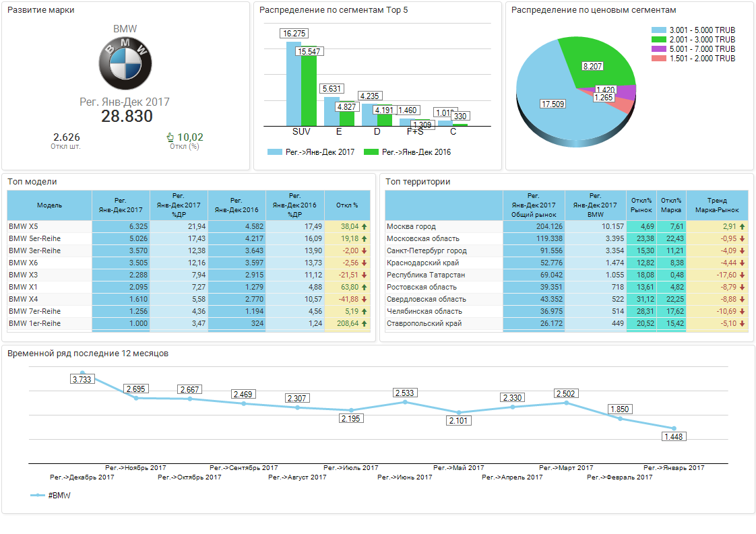Click the green Рег.->Янв-Дек 2016 bar legend swatch
The width and height of the screenshot is (756, 534).
[x=371, y=152]
